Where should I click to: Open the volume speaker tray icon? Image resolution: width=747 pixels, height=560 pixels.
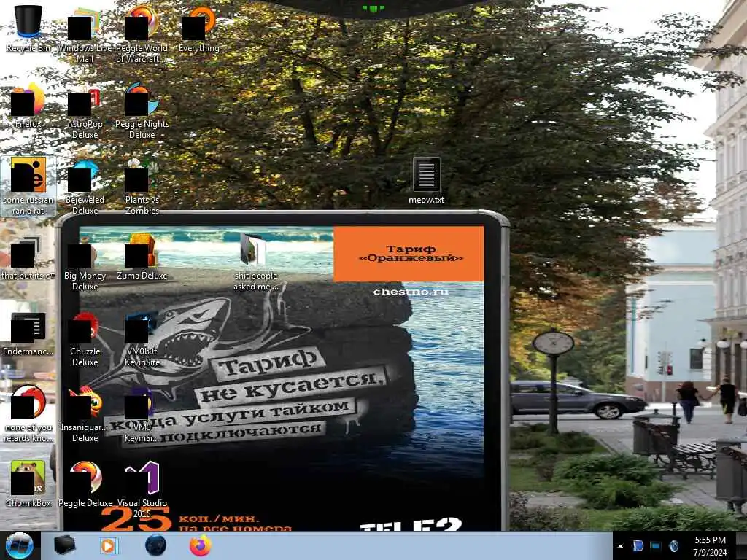(673, 546)
